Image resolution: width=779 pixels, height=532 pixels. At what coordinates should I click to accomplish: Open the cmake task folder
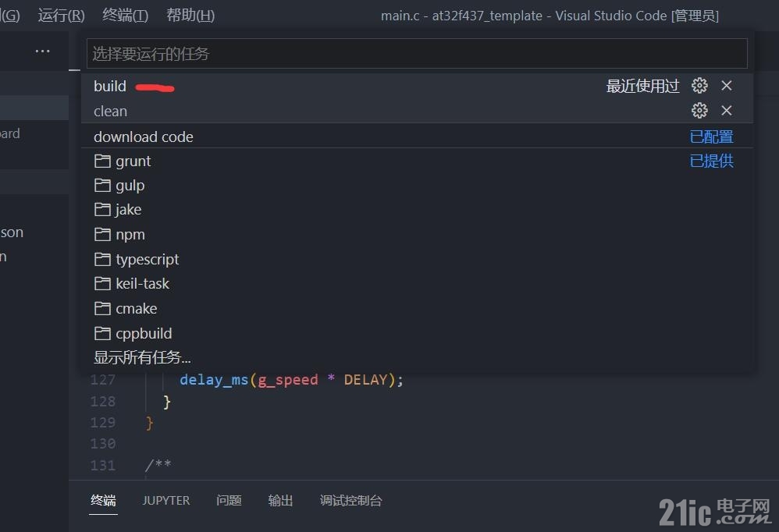pyautogui.click(x=417, y=309)
